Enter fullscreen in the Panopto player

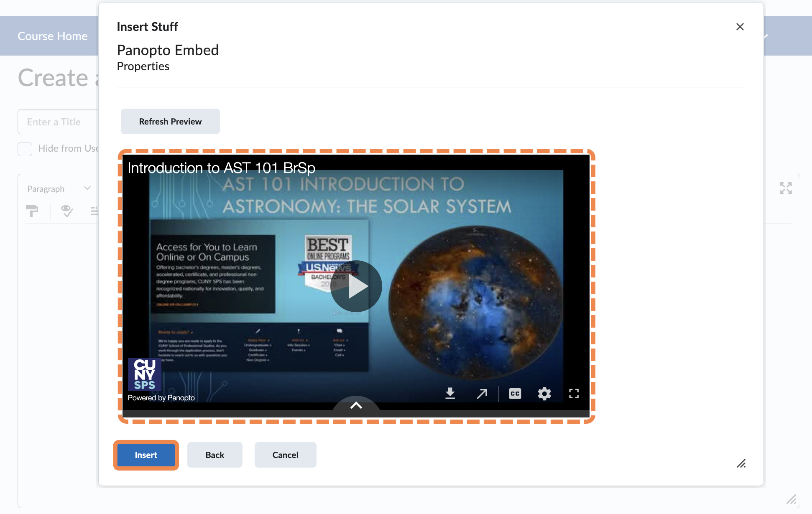(x=574, y=393)
